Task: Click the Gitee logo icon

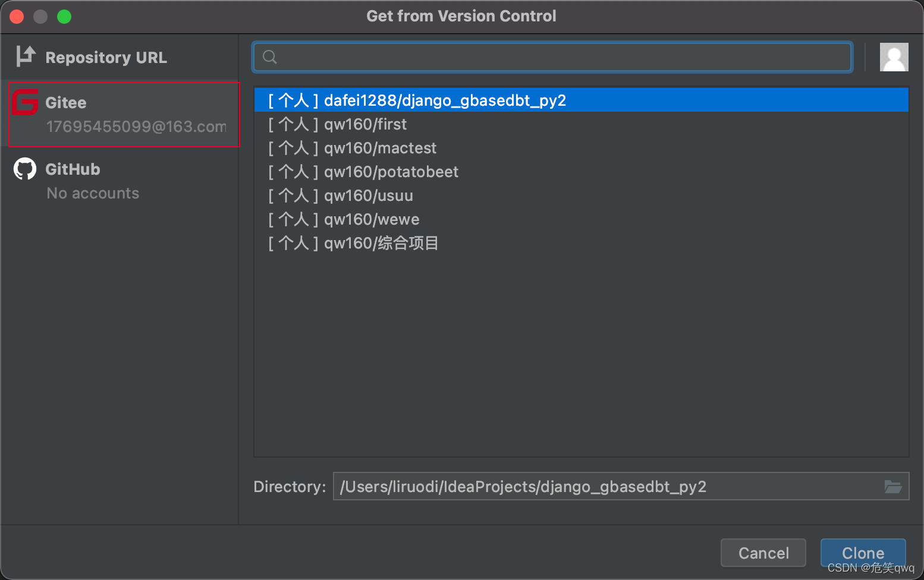Action: pos(25,102)
